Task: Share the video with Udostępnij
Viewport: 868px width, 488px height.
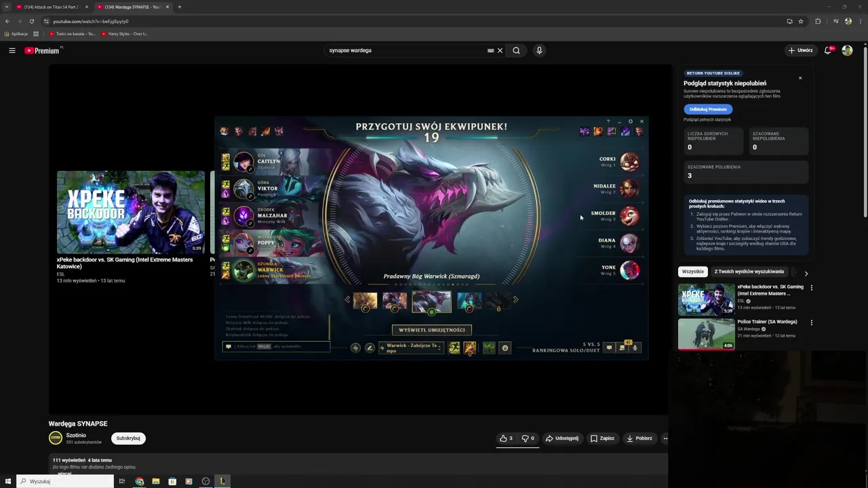Action: tap(562, 439)
